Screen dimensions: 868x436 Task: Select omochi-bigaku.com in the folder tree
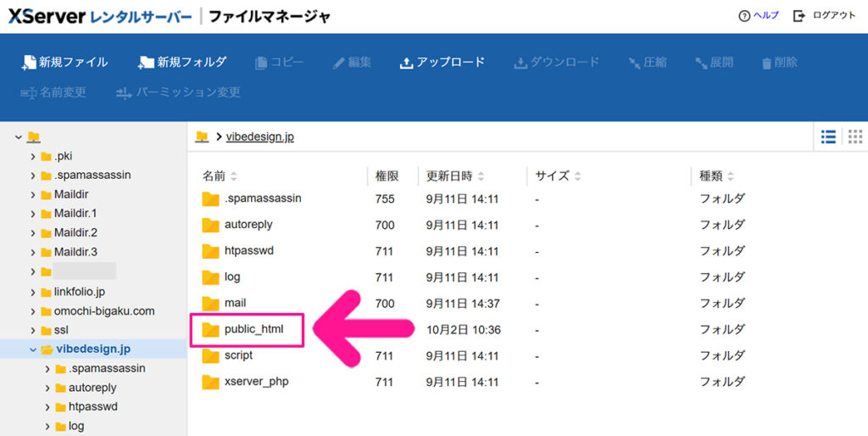104,310
